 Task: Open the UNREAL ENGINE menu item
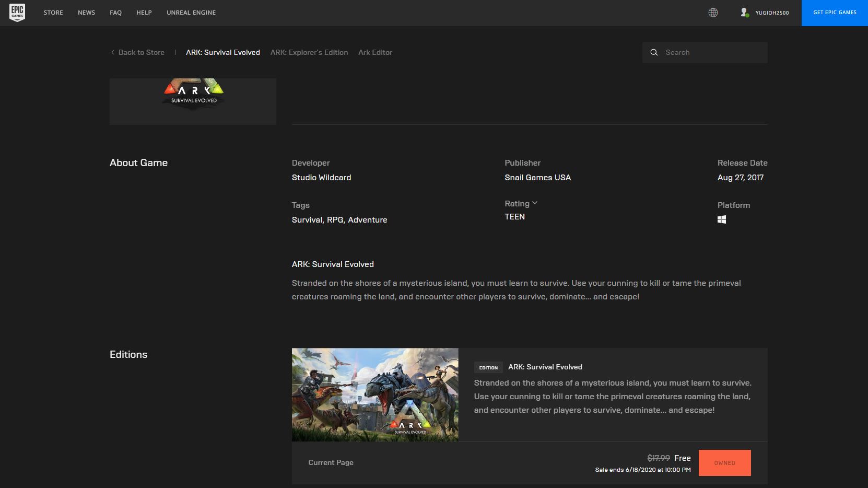pyautogui.click(x=191, y=13)
